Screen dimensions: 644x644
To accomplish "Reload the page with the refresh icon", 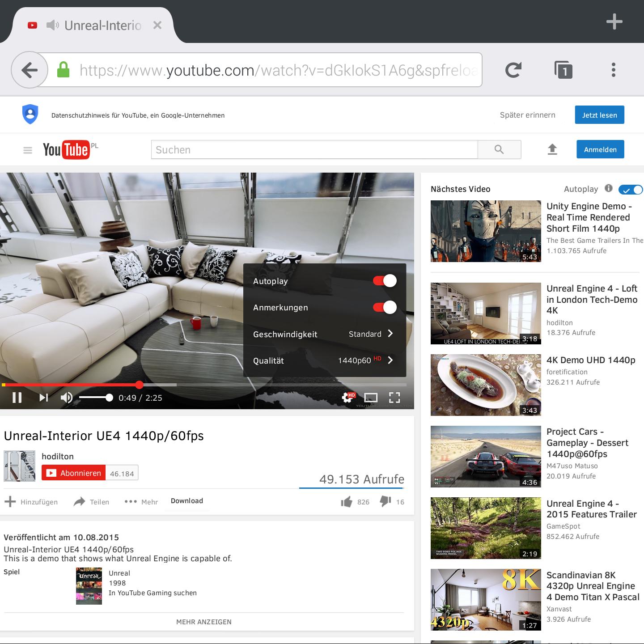I will 513,70.
